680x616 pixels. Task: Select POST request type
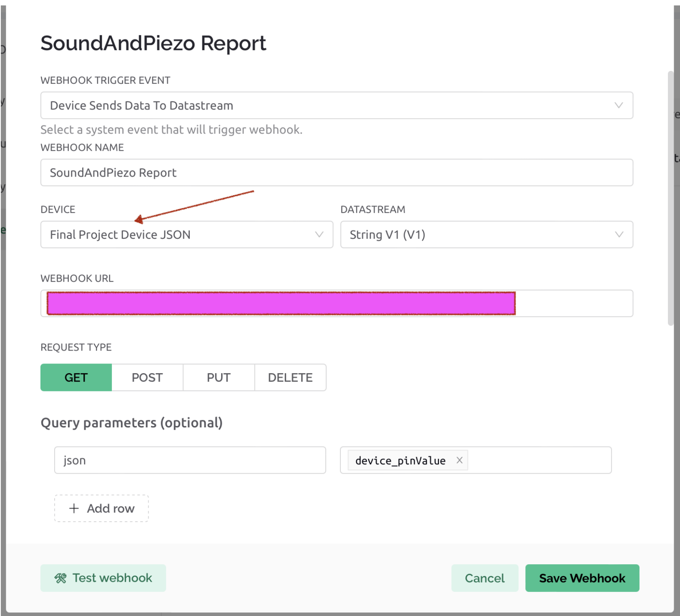pos(147,378)
